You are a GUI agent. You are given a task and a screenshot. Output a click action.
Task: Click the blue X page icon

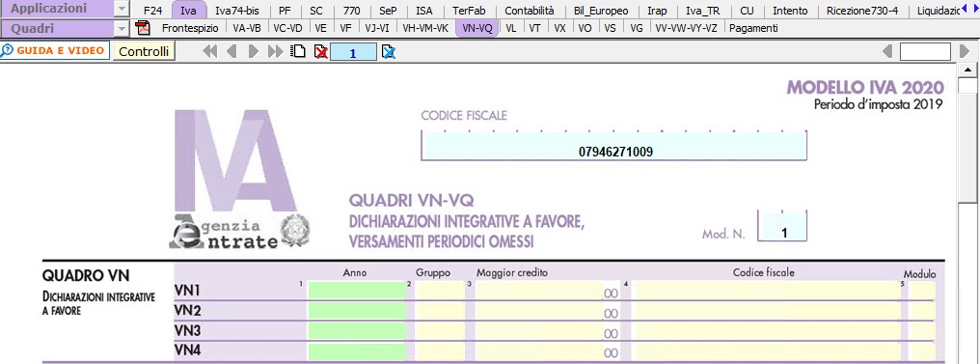(x=388, y=52)
